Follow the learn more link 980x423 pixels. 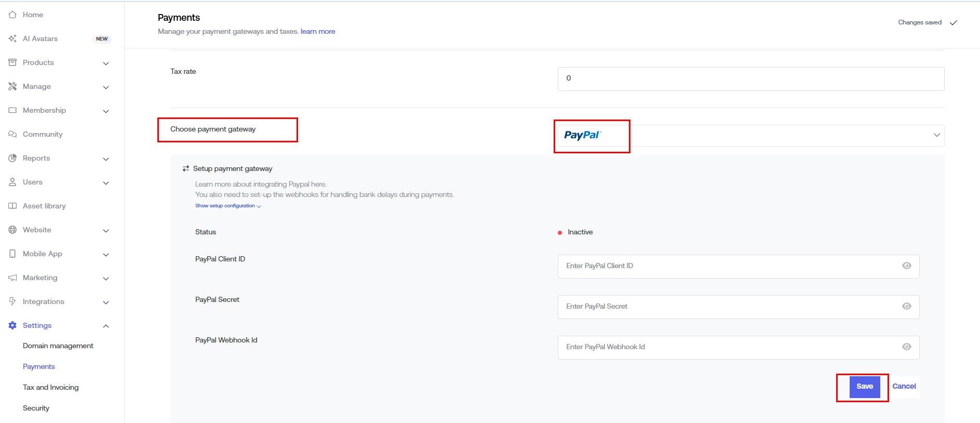pos(318,31)
